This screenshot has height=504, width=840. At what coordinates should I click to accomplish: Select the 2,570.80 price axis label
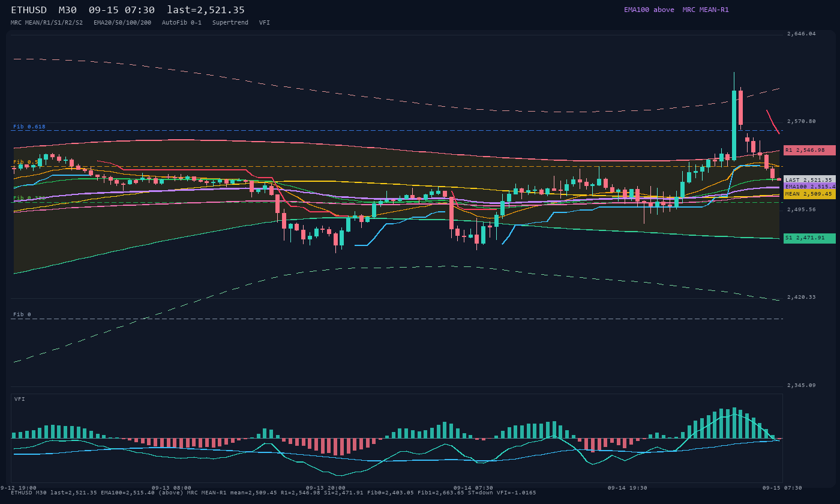click(802, 121)
